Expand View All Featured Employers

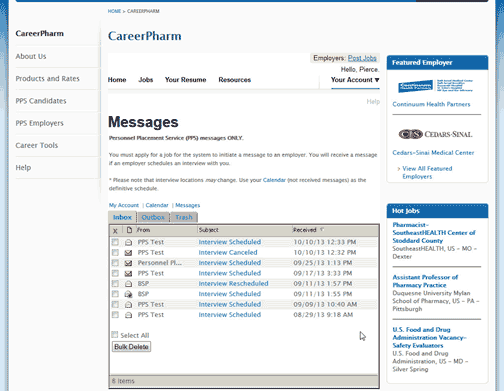pyautogui.click(x=427, y=172)
